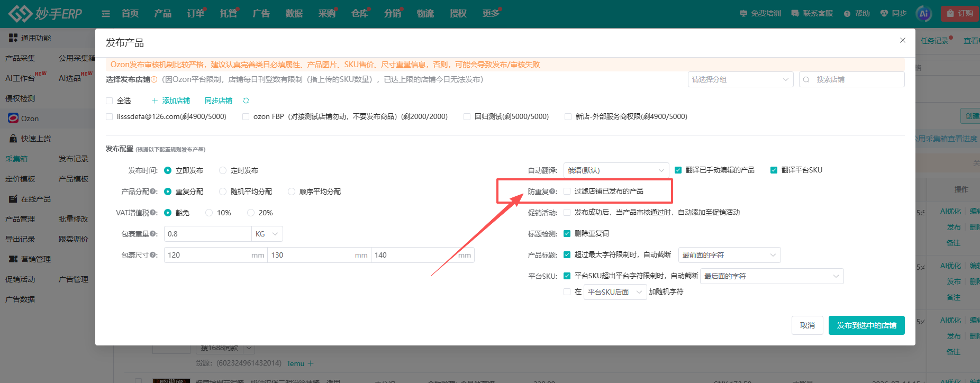Viewport: 980px width, 383px height.
Task: Select the 回归测试 store checkbox
Action: tap(467, 116)
